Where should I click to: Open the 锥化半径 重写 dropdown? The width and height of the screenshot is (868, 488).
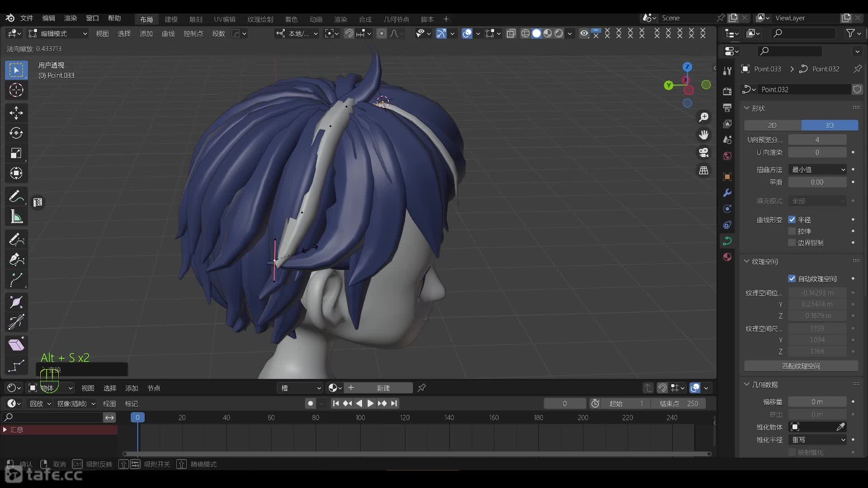tap(817, 440)
